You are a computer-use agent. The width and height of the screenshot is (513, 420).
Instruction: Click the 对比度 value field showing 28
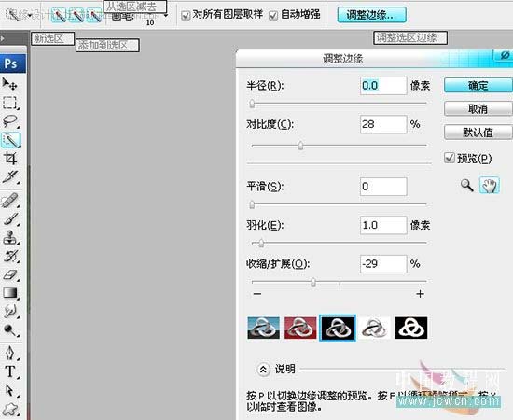click(383, 124)
